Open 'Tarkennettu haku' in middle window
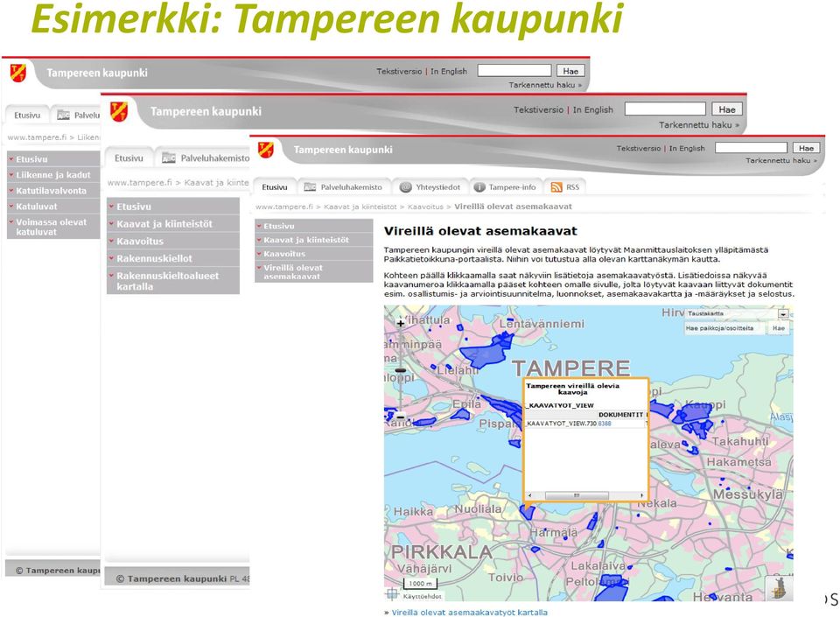 [x=698, y=125]
